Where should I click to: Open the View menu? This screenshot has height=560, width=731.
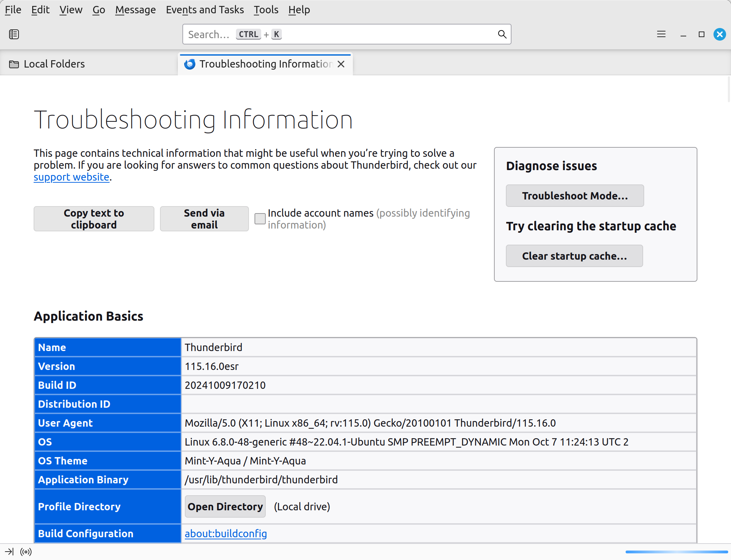(x=71, y=10)
